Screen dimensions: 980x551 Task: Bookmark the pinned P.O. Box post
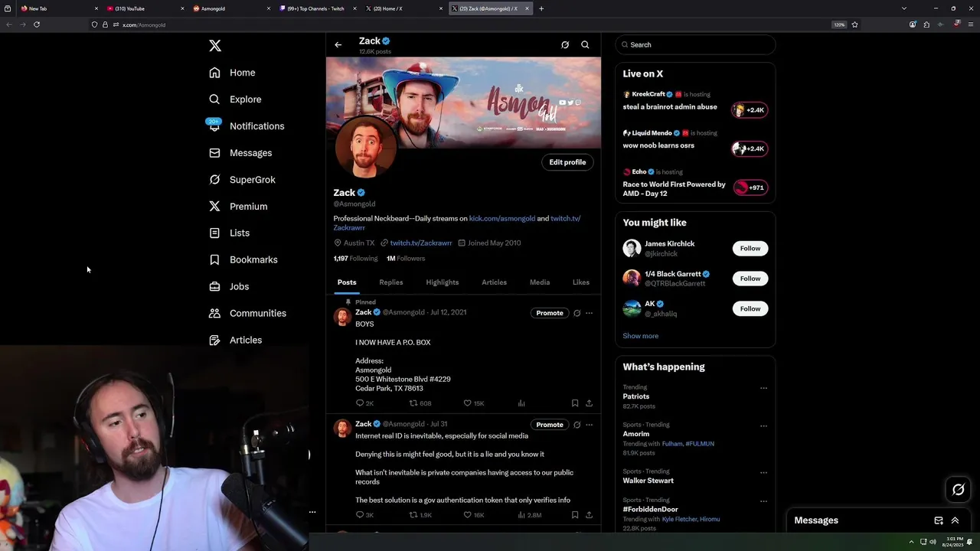[x=574, y=403]
